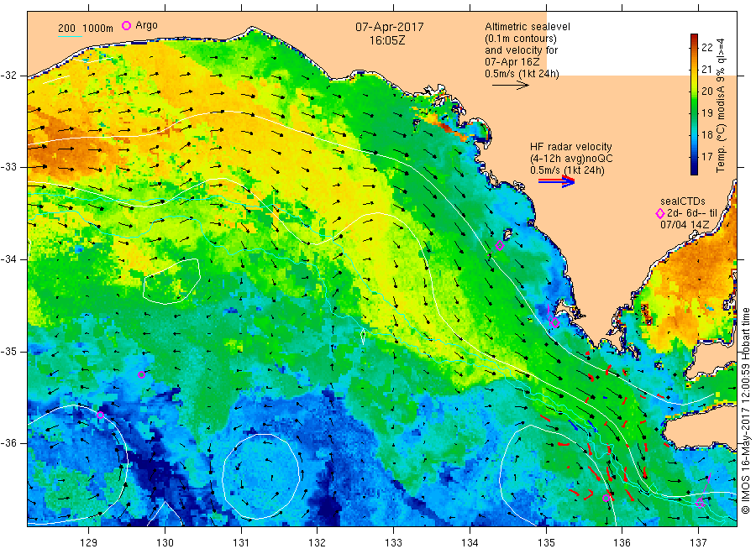Image resolution: width=756 pixels, height=554 pixels.
Task: Click the "(0.1m contours)" legend line
Action: (x=521, y=39)
